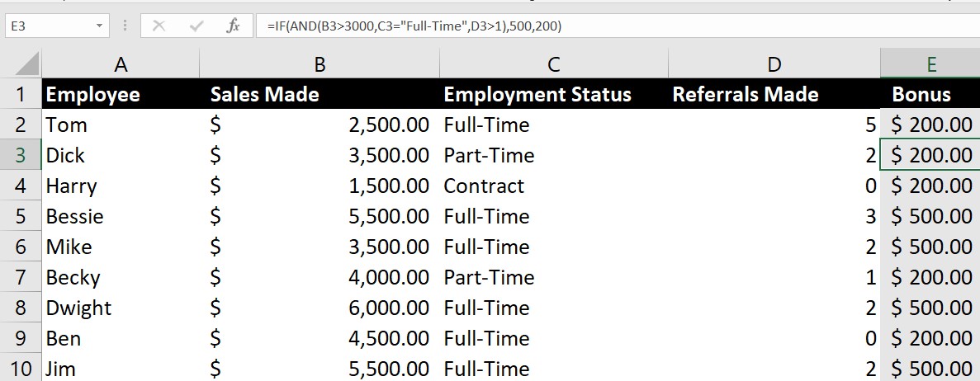Click the formula bar options dots handle

[x=125, y=26]
